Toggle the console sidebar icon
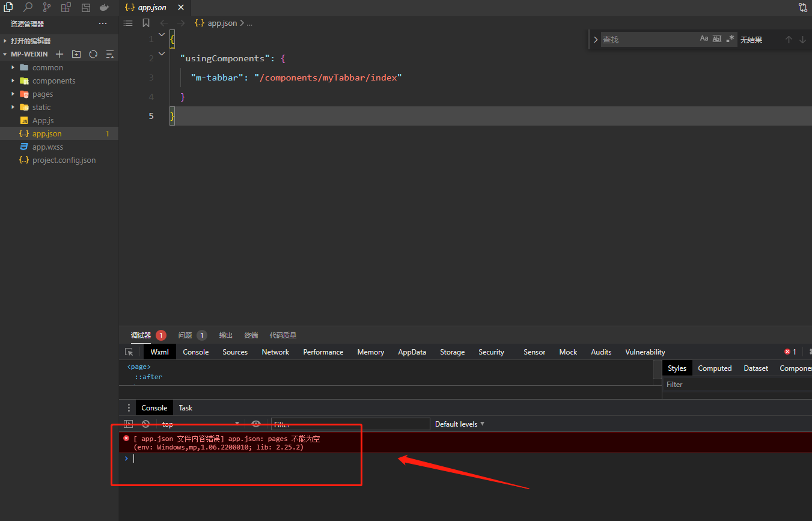Viewport: 812px width, 521px height. [128, 424]
